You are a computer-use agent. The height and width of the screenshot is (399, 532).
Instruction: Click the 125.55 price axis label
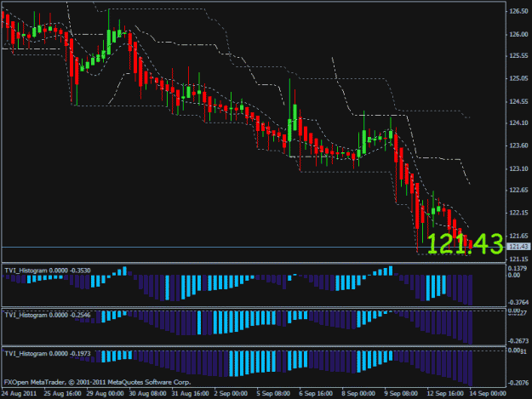click(518, 56)
